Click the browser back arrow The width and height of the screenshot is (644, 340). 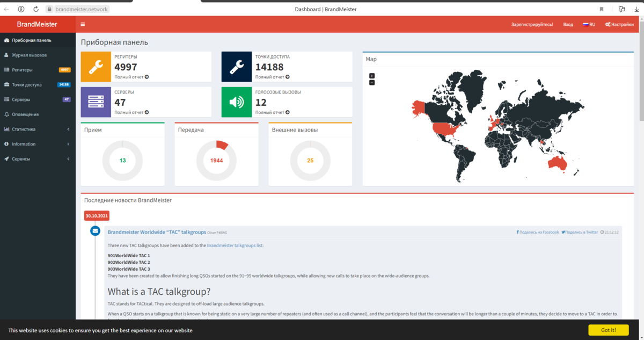click(6, 9)
